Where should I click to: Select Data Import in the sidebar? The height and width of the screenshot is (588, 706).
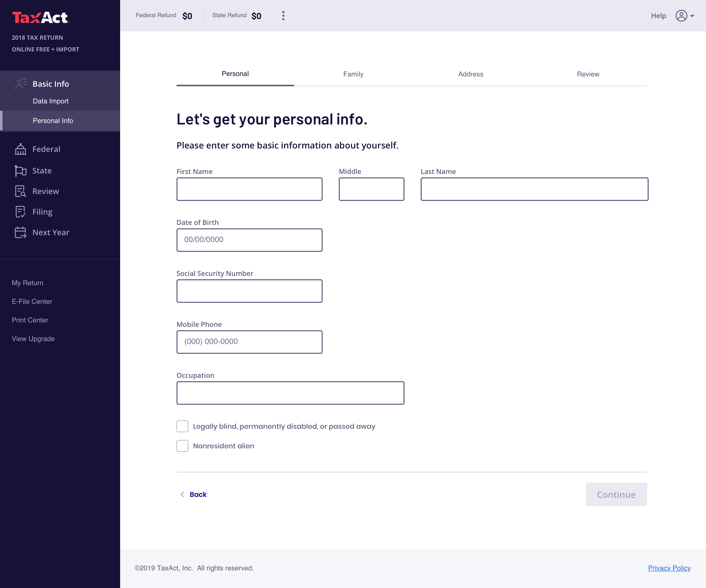click(51, 101)
